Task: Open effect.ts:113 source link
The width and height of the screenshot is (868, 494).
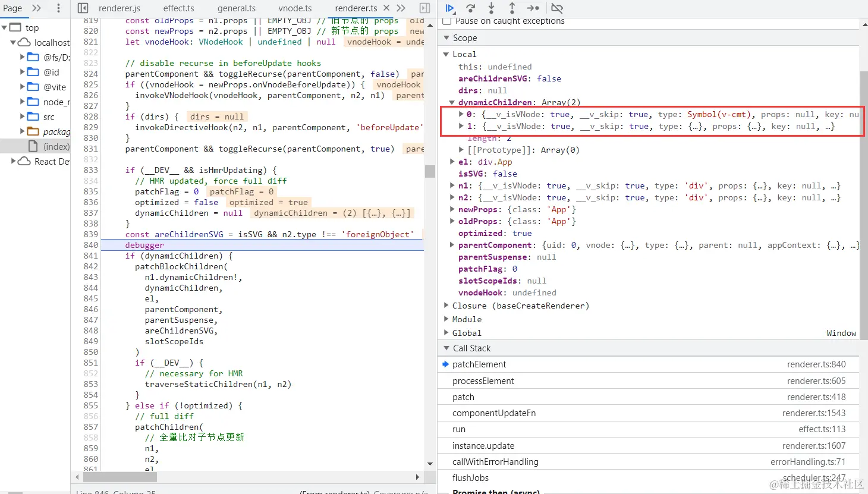Action: pos(822,429)
